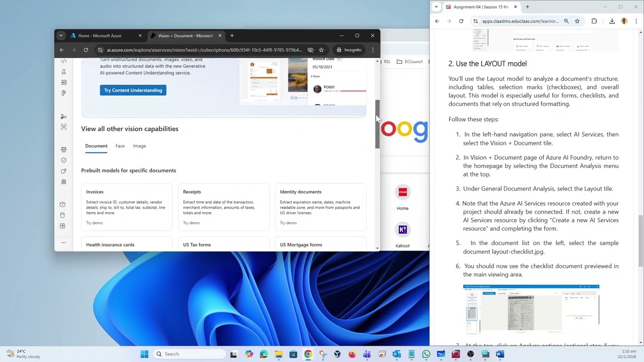Open Outlook from the taskbar
Screen dimensions: 644x362
point(396,354)
